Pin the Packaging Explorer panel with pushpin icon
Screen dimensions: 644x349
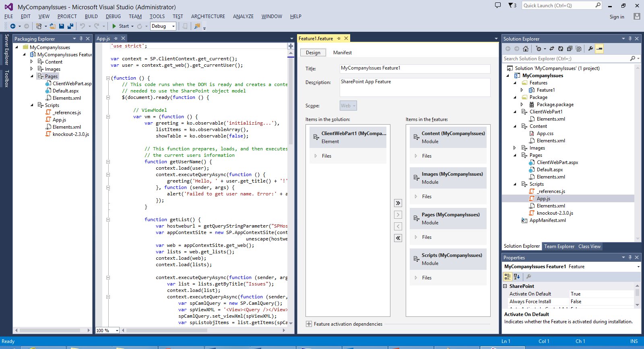[81, 39]
